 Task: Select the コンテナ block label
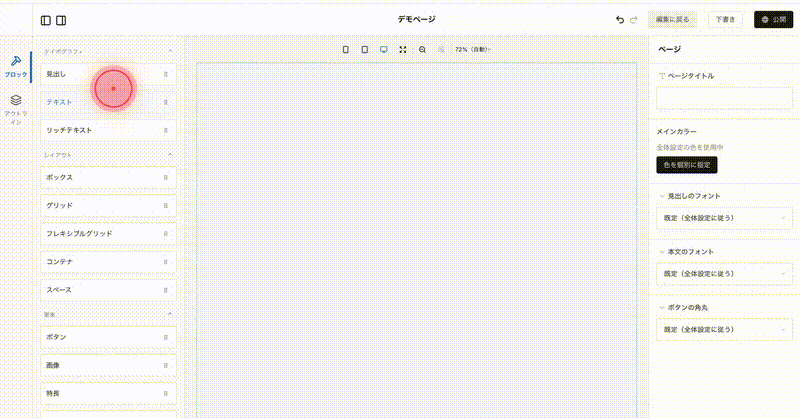(x=59, y=261)
